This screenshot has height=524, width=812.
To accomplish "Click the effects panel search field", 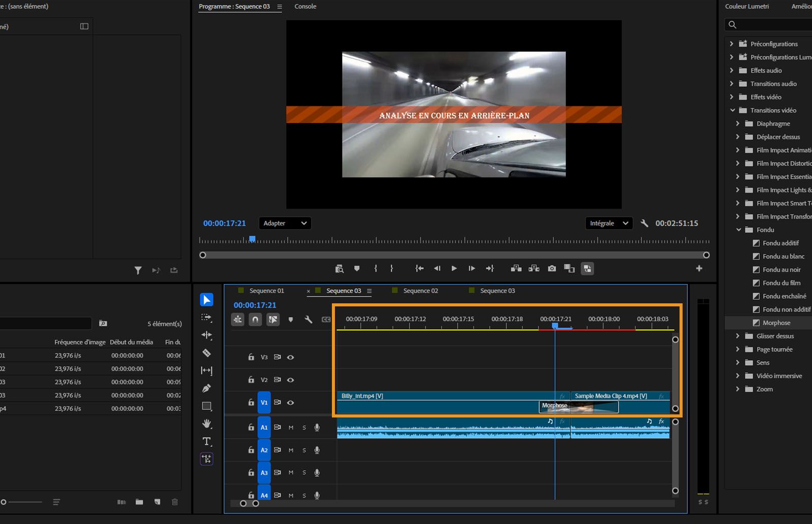I will tap(766, 24).
